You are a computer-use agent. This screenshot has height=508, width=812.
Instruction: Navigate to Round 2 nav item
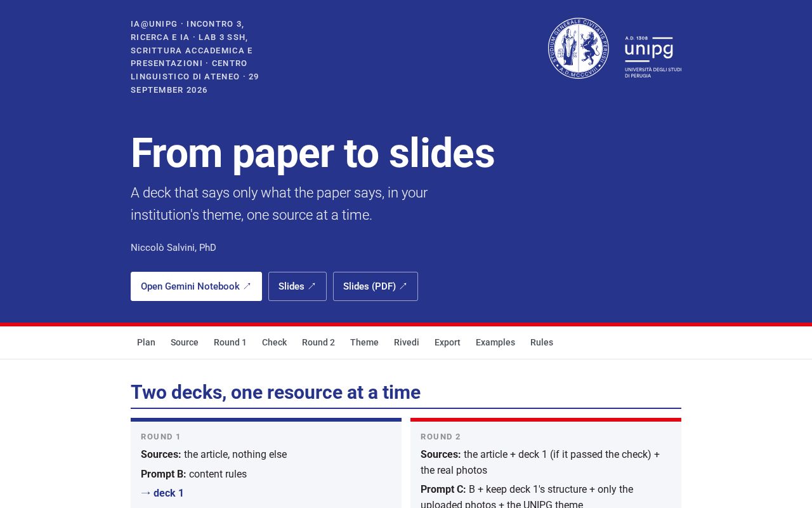point(318,342)
